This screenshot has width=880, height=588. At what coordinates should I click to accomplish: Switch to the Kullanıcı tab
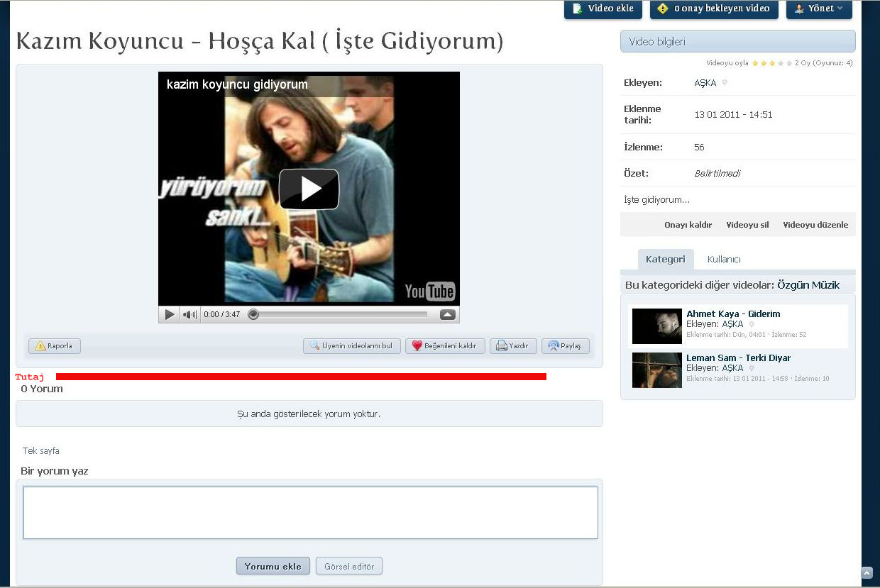pos(724,260)
